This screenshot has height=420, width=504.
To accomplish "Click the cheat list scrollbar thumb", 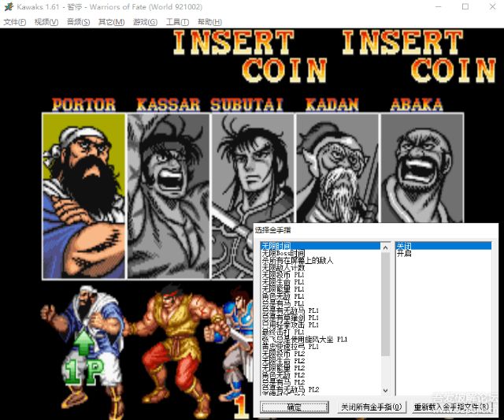I will coord(385,304).
